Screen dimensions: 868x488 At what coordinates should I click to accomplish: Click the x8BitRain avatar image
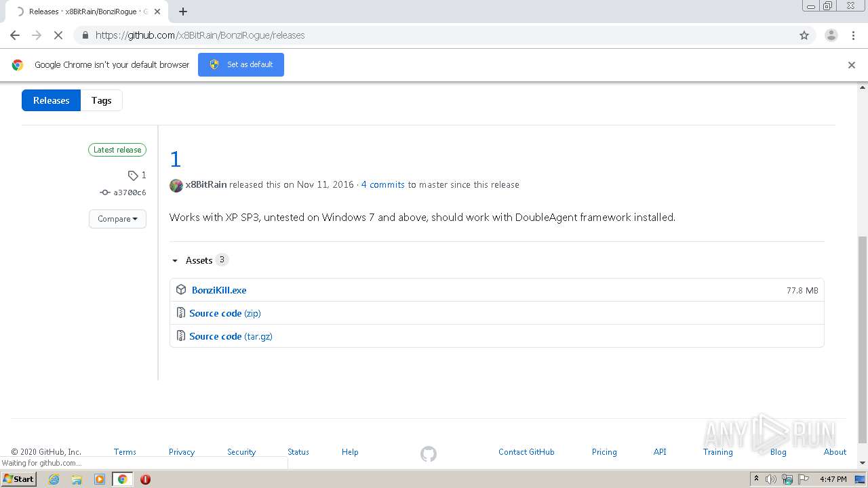pos(176,185)
